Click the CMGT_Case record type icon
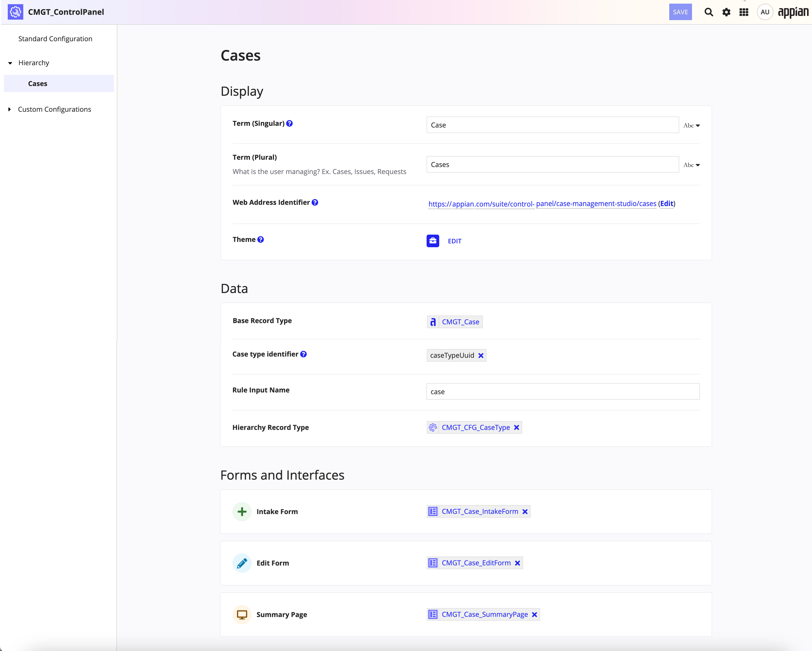The image size is (812, 651). [x=433, y=322]
